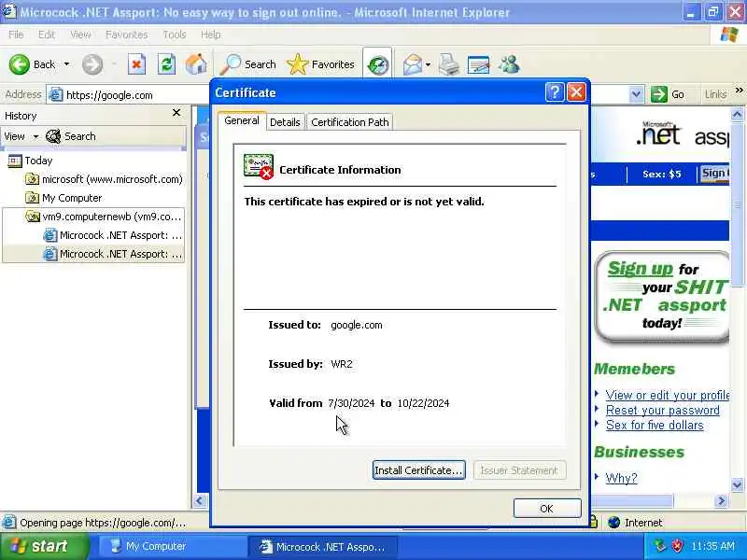The height and width of the screenshot is (560, 747).
Task: Collapse the vm9.computernewb history folder
Action: pos(103,217)
